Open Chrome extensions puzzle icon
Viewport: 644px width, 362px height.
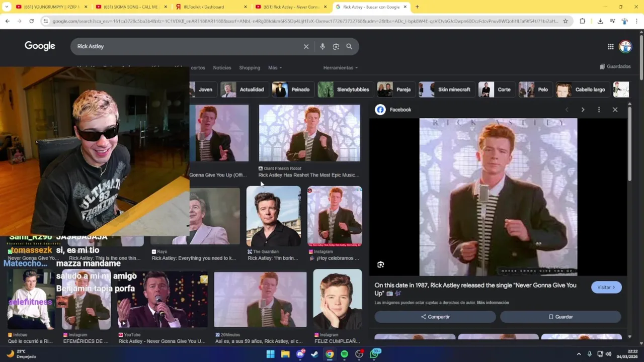point(583,21)
